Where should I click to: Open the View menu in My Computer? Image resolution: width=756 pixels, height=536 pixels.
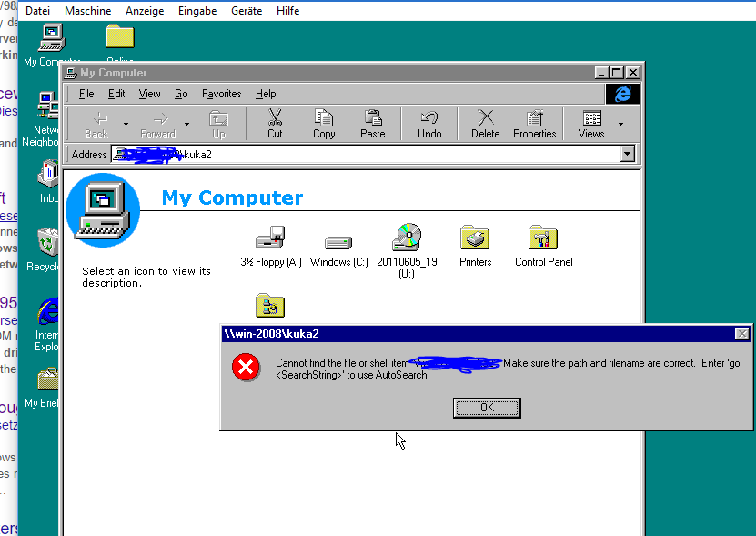[x=149, y=94]
